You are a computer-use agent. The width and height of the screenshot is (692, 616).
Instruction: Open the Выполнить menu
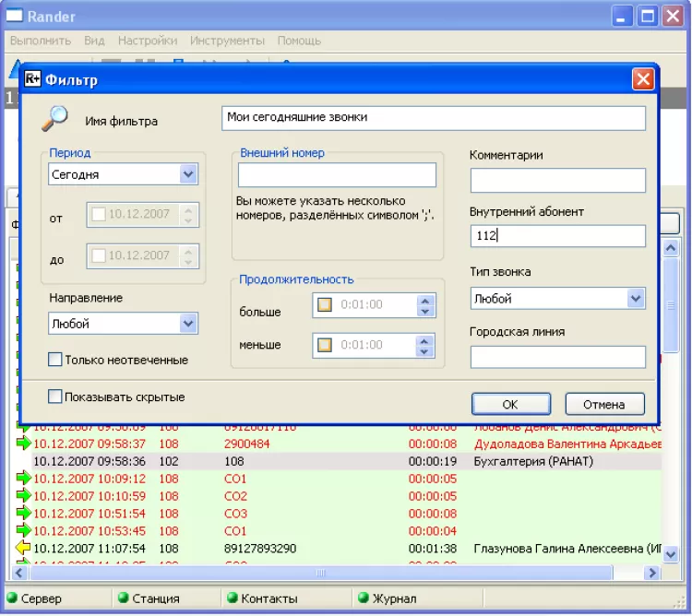[x=41, y=41]
